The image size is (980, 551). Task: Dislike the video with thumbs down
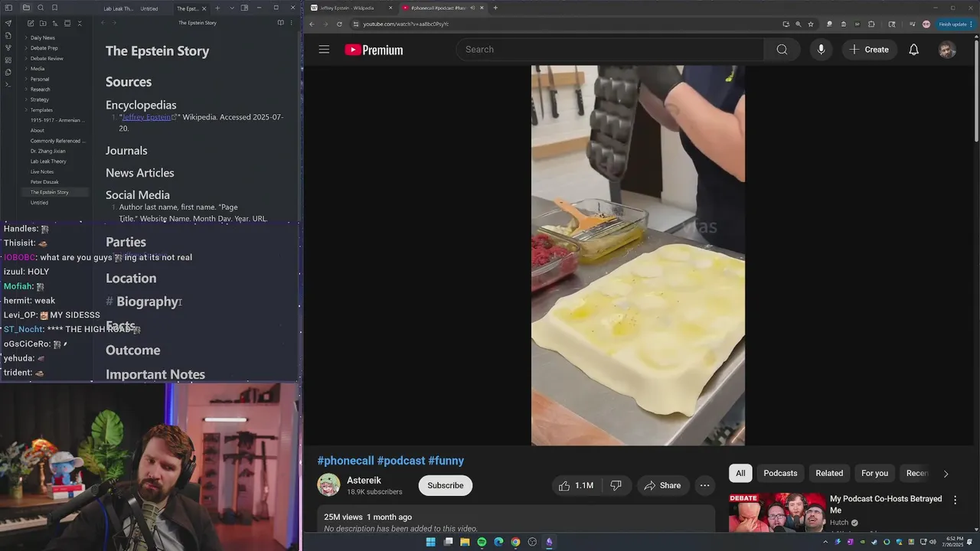coord(616,485)
